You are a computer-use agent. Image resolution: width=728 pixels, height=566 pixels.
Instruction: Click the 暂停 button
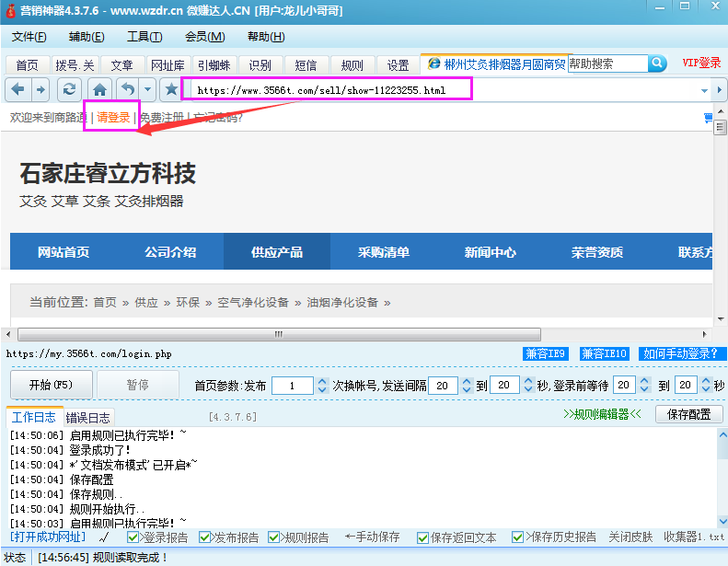(x=138, y=385)
